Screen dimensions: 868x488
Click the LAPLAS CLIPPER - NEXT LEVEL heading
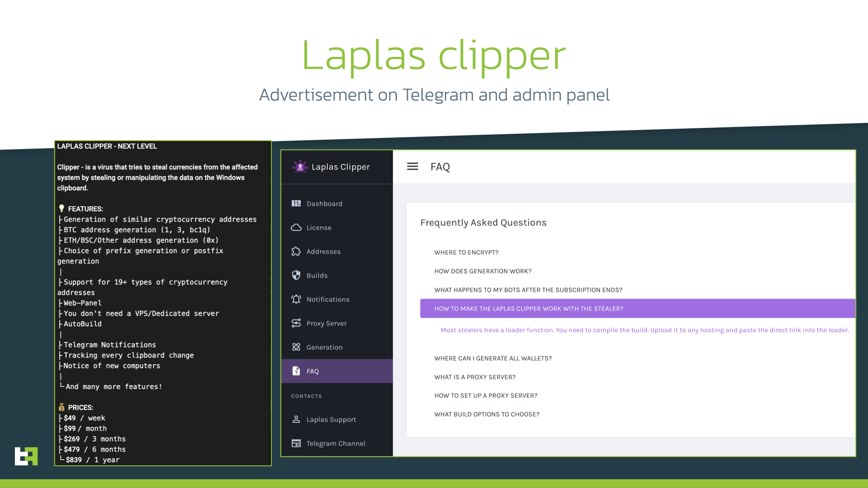pos(107,146)
